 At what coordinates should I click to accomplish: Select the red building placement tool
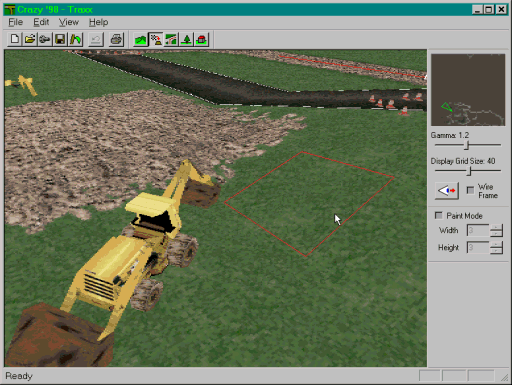coord(202,39)
